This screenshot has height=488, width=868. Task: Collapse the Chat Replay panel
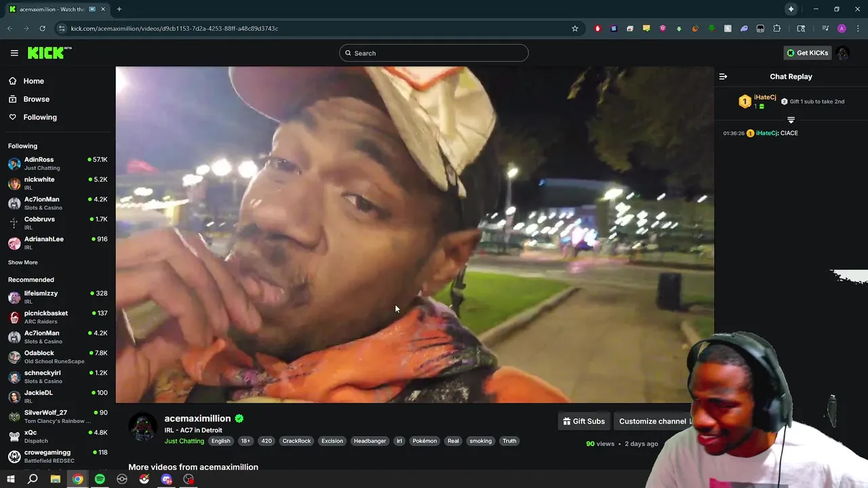[x=723, y=77]
